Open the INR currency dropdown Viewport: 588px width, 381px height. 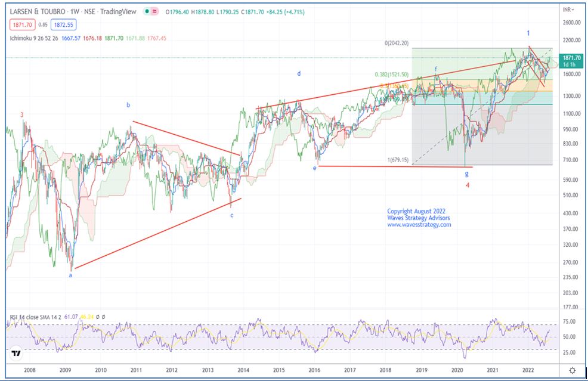pos(568,10)
